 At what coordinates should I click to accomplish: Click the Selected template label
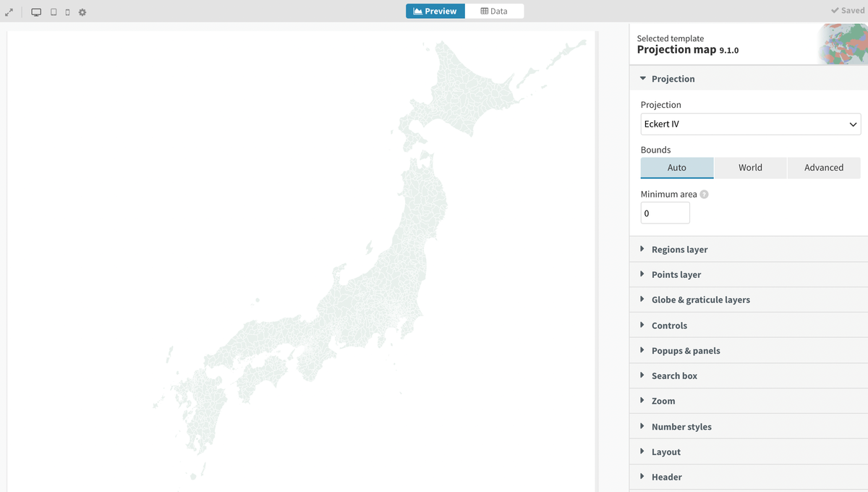click(x=670, y=38)
